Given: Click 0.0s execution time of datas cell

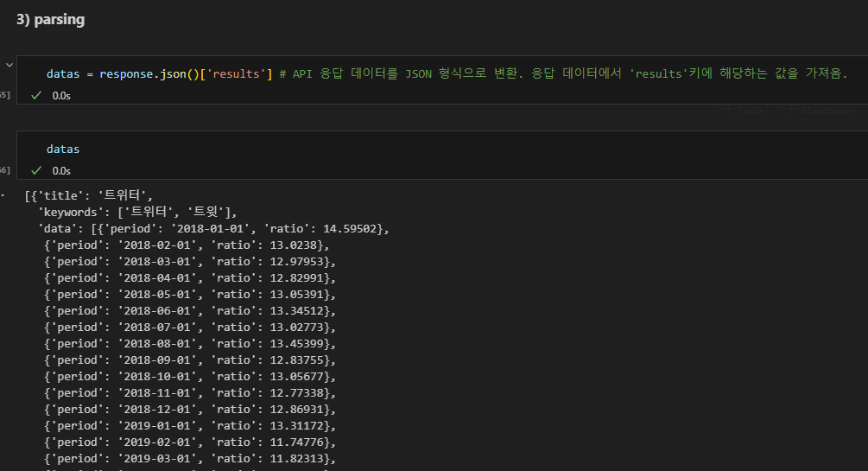Looking at the screenshot, I should click(61, 171).
